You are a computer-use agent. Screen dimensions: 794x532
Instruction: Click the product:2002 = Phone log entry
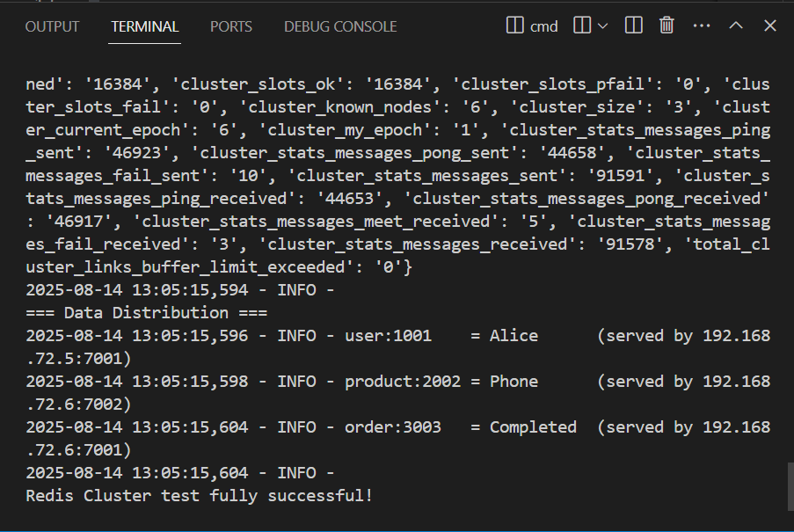(398, 392)
